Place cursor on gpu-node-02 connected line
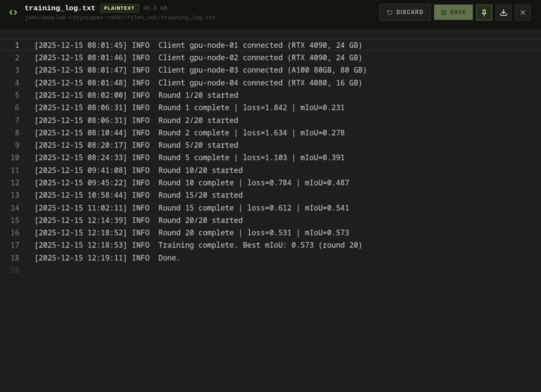Image resolution: width=541 pixels, height=392 pixels. pyautogui.click(x=198, y=58)
